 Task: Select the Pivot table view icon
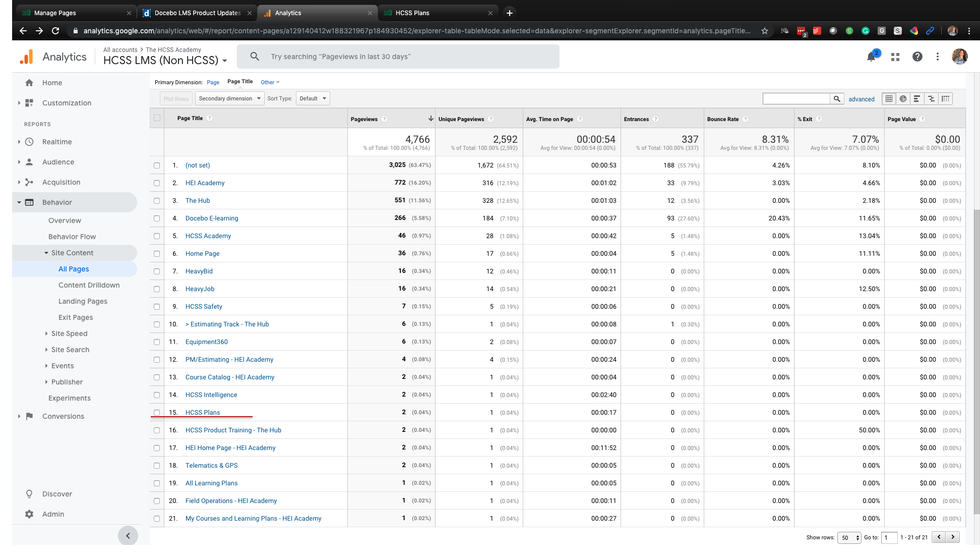(945, 99)
